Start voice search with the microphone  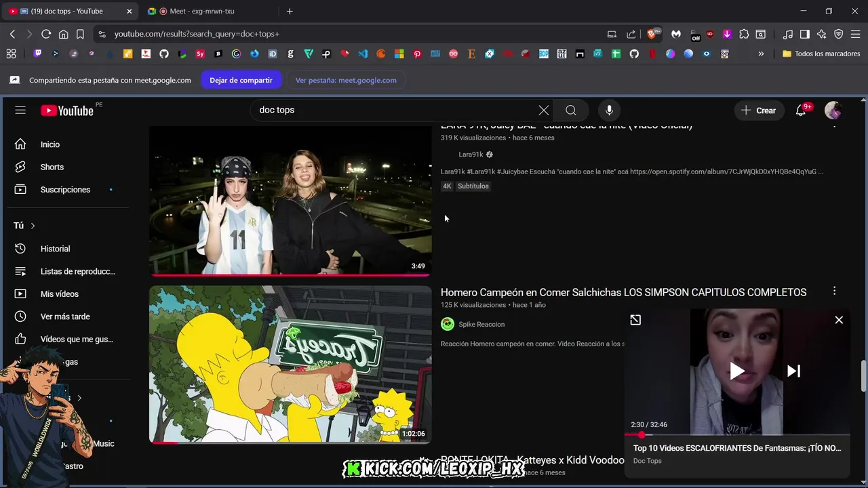point(609,110)
